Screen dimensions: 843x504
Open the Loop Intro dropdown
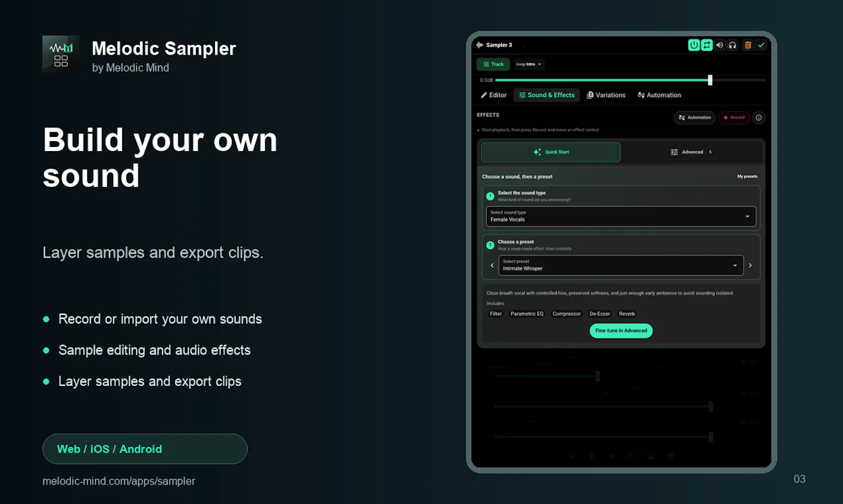528,64
